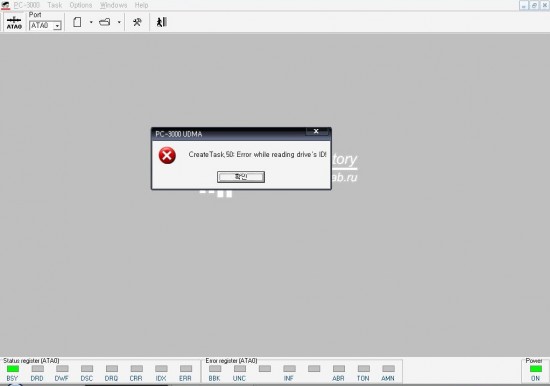Open the Task menu
Image resolution: width=550 pixels, height=386 pixels.
coord(55,5)
